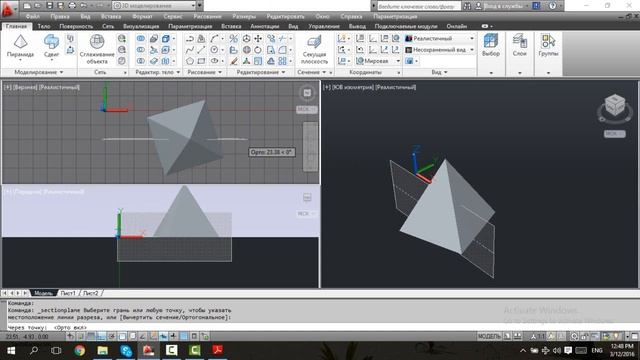This screenshot has width=640, height=360.
Task: Select the Pyramid (Пирамида) solid tool
Action: [20, 47]
